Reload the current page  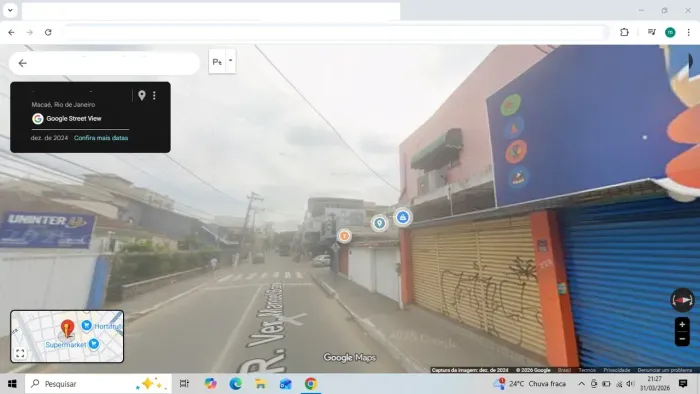48,32
